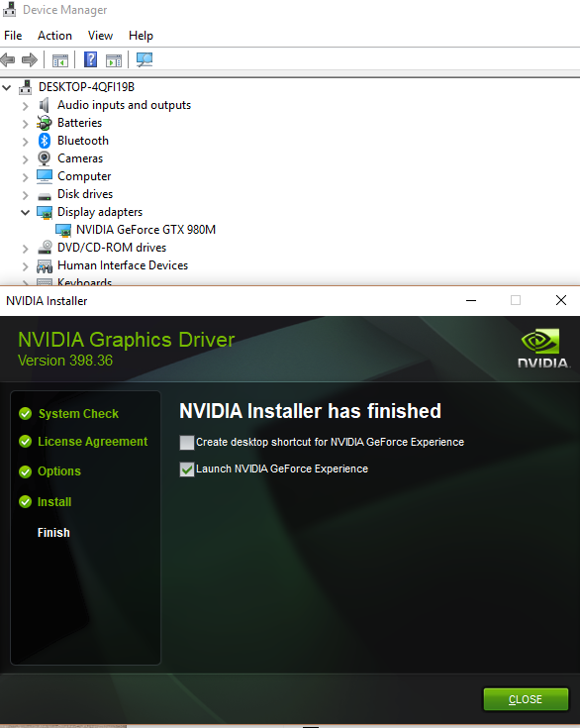Minimize the NVIDIA Installer window
The height and width of the screenshot is (728, 580).
pos(471,300)
